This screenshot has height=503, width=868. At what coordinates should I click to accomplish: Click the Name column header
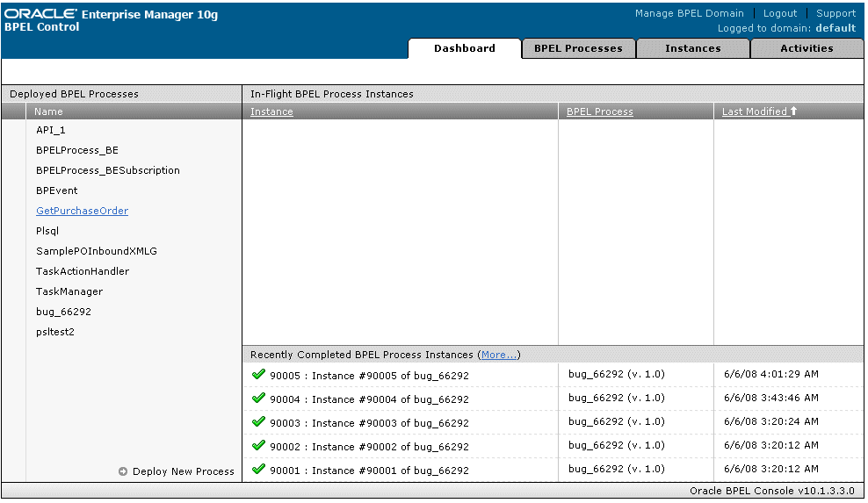point(48,111)
